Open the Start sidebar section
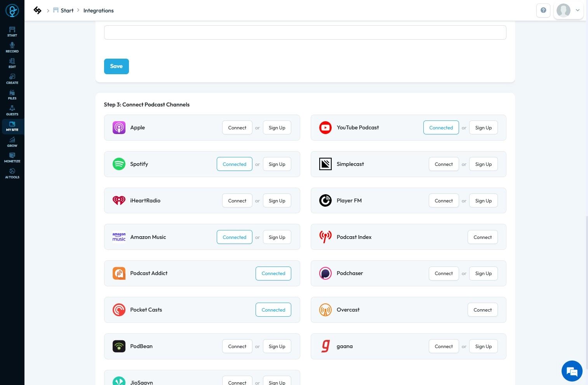This screenshot has width=588, height=385. (x=12, y=32)
